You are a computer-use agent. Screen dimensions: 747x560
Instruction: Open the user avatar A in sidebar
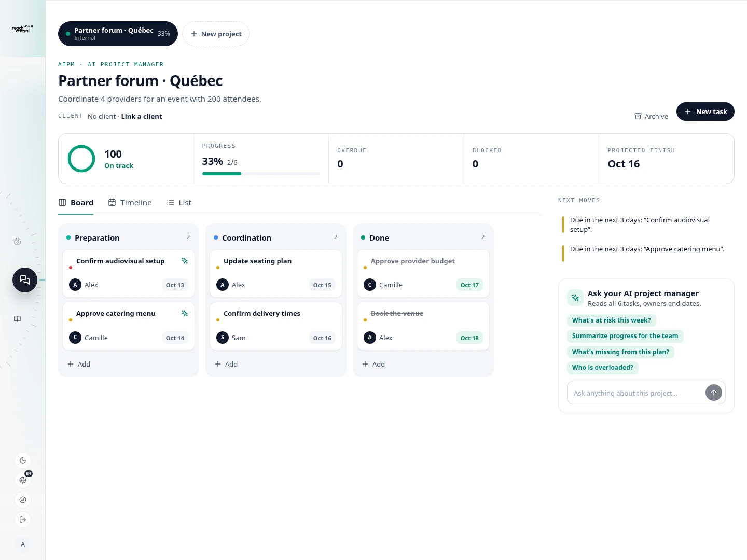(23, 544)
